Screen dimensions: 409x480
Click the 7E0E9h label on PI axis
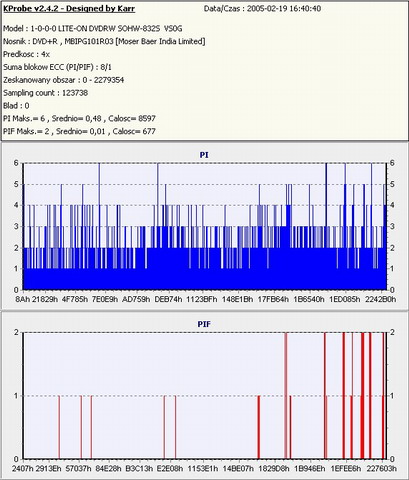pos(105,299)
